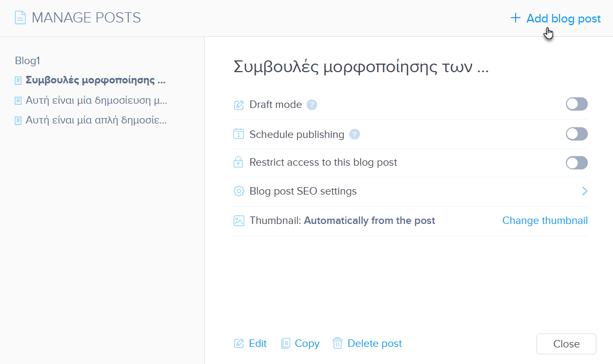Toggle Restrict access to this blog post
This screenshot has height=364, width=613.
[x=577, y=162]
